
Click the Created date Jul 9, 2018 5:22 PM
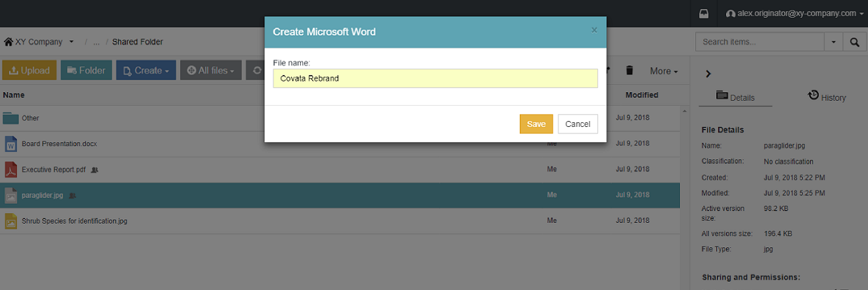(794, 178)
